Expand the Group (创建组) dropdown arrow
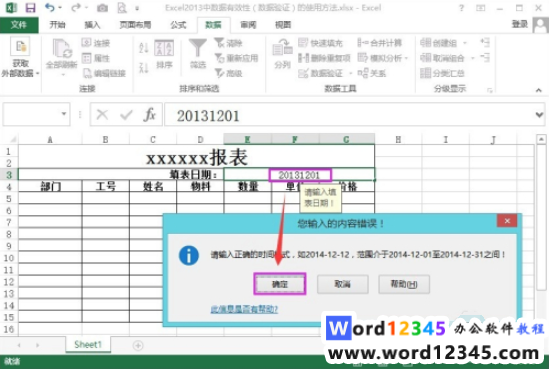Viewport: 549px width, 369px height. click(x=465, y=43)
